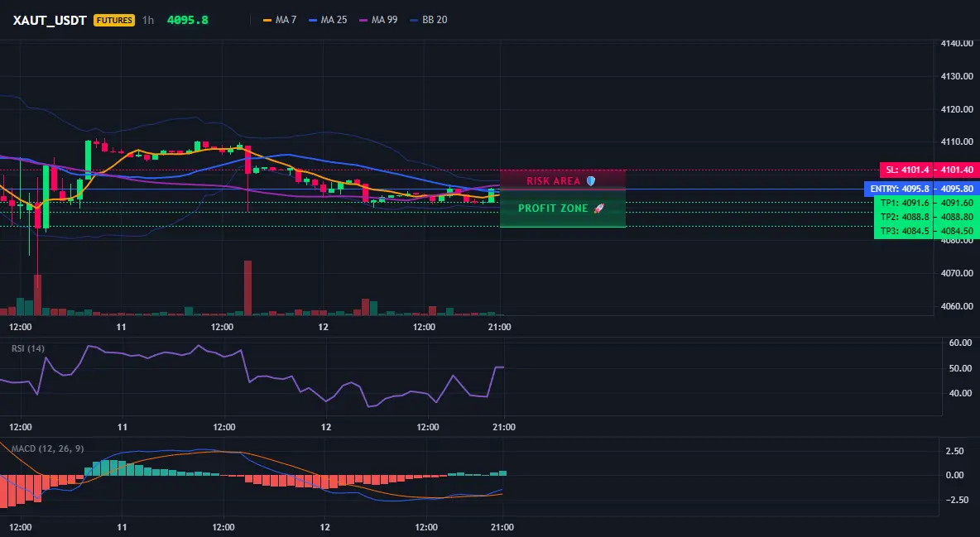This screenshot has width=980, height=537.
Task: Click the MACD (12, 26, 9) label
Action: 47,448
